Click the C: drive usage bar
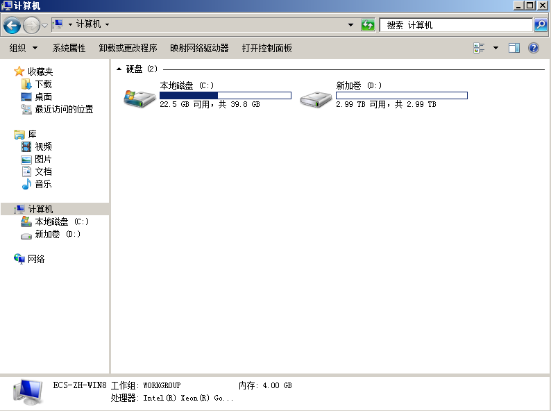 pyautogui.click(x=226, y=95)
